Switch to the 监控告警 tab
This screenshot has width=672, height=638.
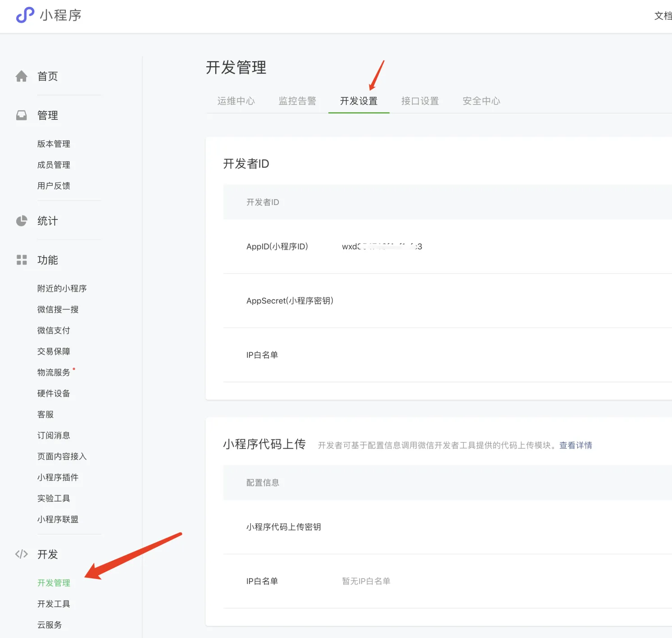[297, 101]
